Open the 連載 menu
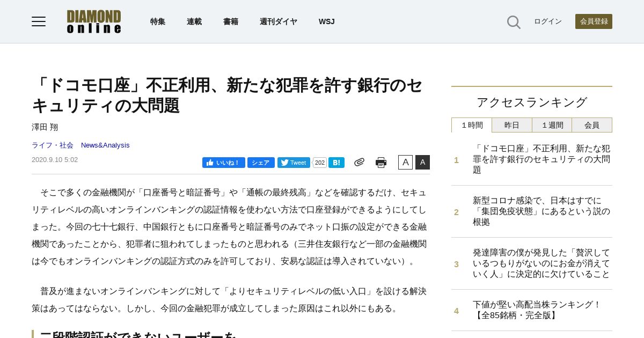 pos(194,21)
